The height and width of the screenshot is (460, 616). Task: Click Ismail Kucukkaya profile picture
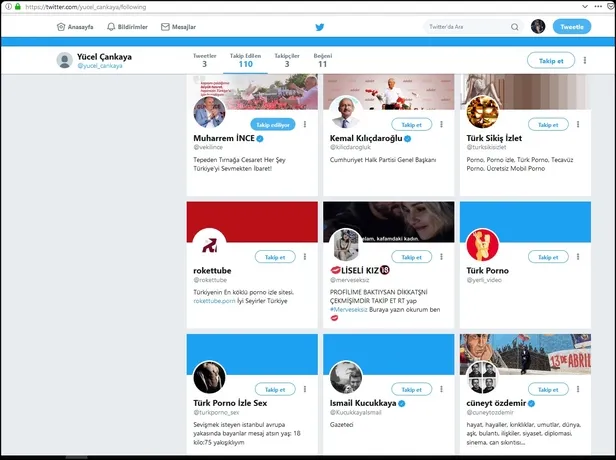346,377
